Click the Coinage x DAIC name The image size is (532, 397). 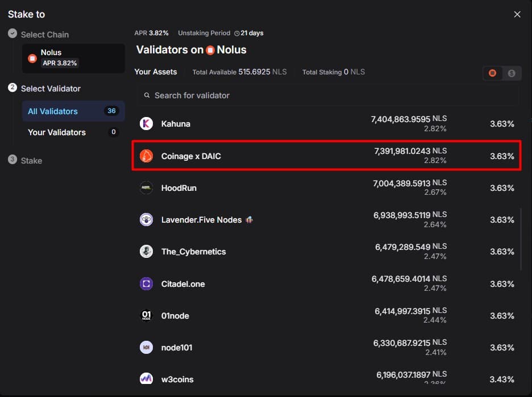tap(191, 156)
